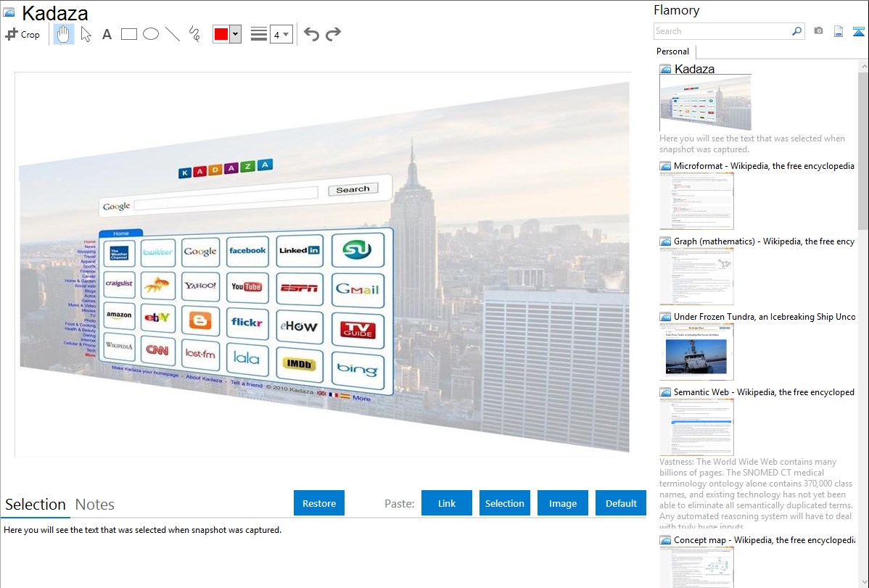Select Semantic Web - Wikipedia title text

point(764,392)
